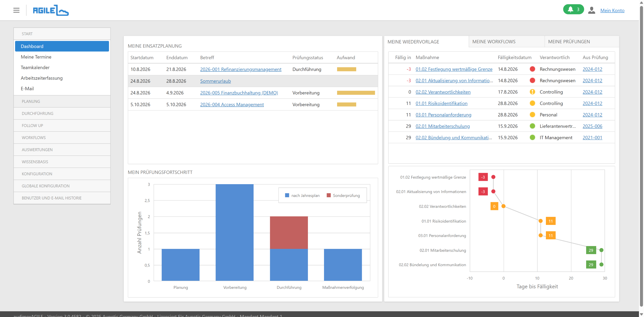
Task: Open 2026-005 Finanzbuchhaltung (DEMO) link
Action: tap(239, 93)
